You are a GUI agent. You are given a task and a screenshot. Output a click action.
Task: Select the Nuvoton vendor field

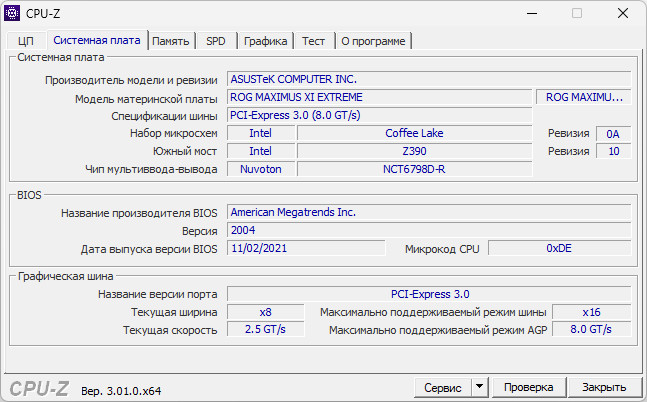click(x=261, y=169)
